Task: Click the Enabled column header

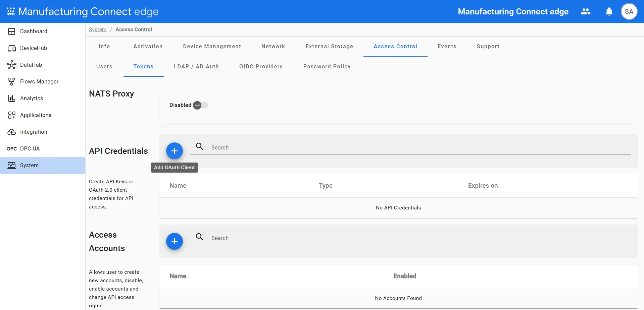Action: click(405, 276)
